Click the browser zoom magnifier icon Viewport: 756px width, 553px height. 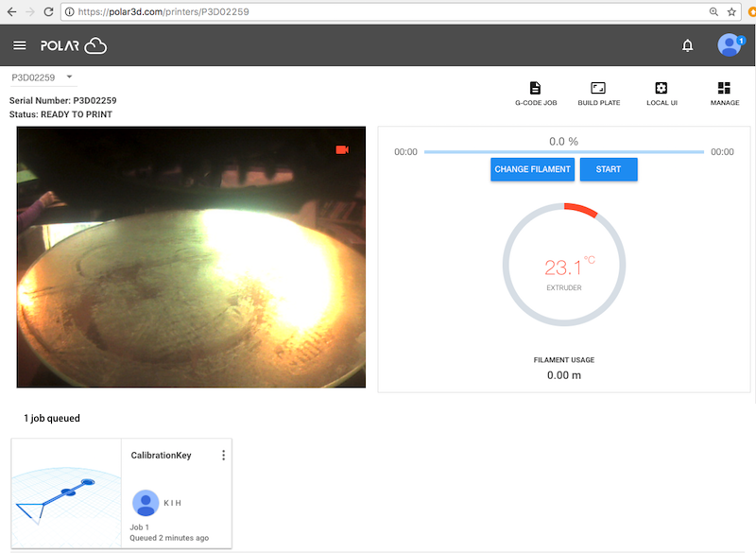tap(713, 12)
